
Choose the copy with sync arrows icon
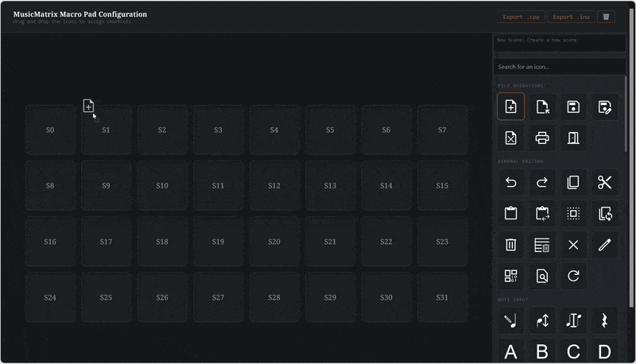coord(605,213)
